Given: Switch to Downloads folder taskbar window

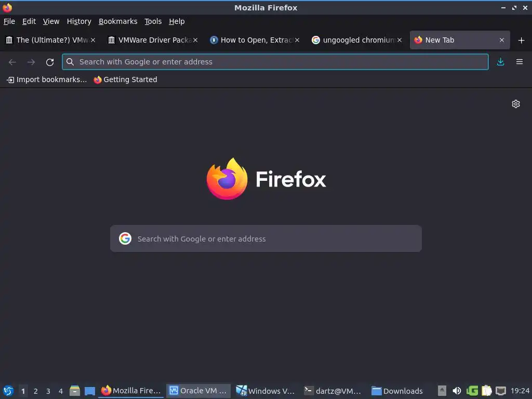Looking at the screenshot, I should click(x=397, y=391).
